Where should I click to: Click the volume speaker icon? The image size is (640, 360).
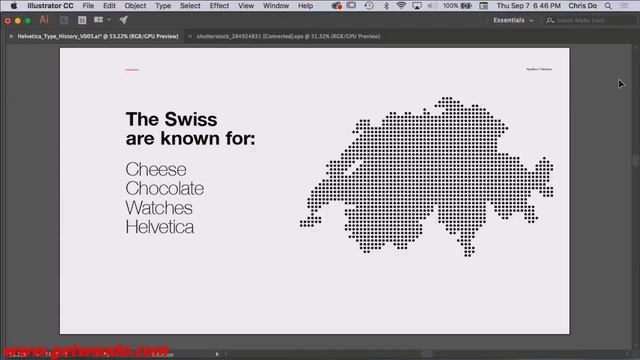tap(432, 6)
